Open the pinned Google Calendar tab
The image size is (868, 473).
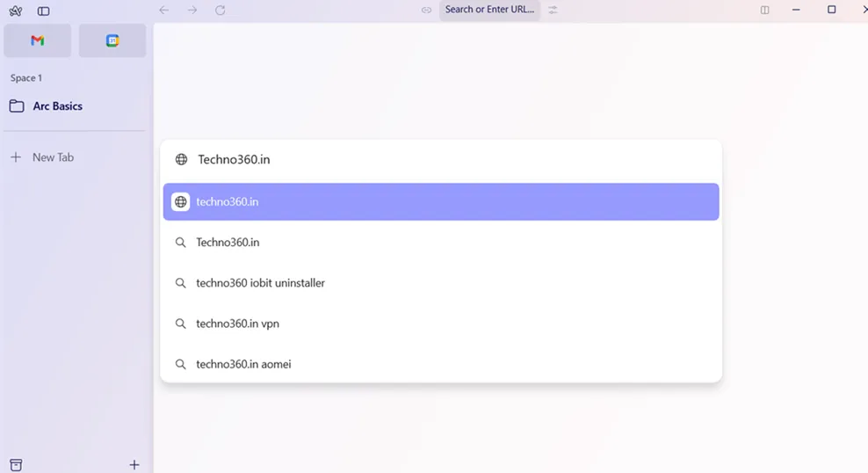click(x=112, y=40)
